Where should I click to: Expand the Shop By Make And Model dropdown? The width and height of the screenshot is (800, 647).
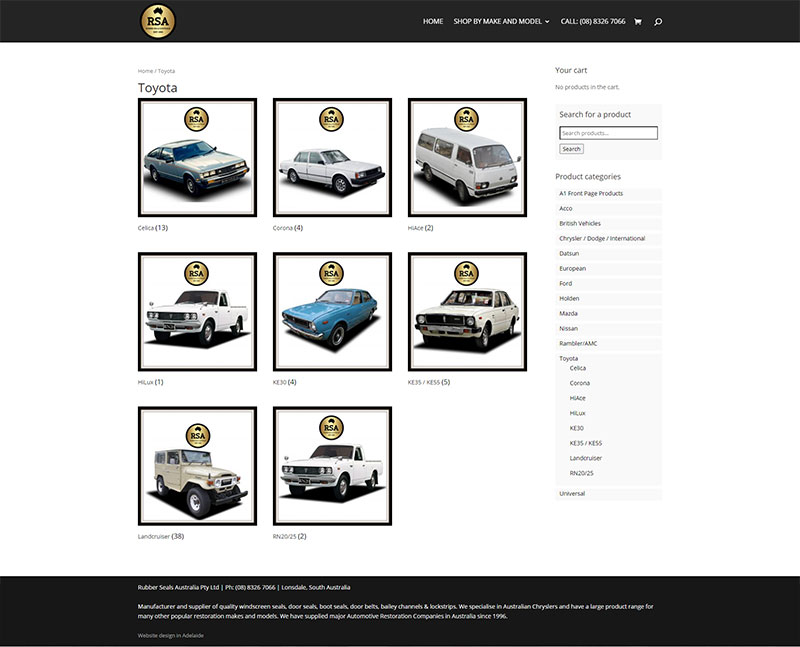coord(497,20)
